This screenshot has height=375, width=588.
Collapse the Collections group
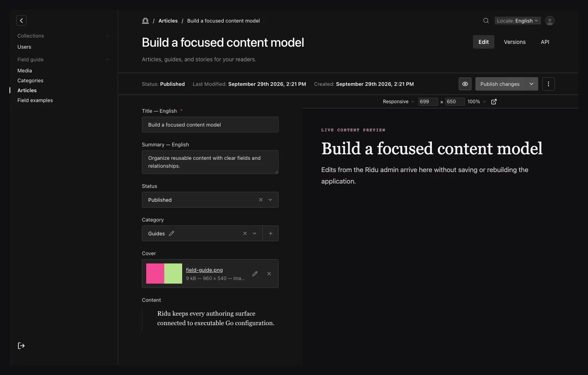(107, 36)
